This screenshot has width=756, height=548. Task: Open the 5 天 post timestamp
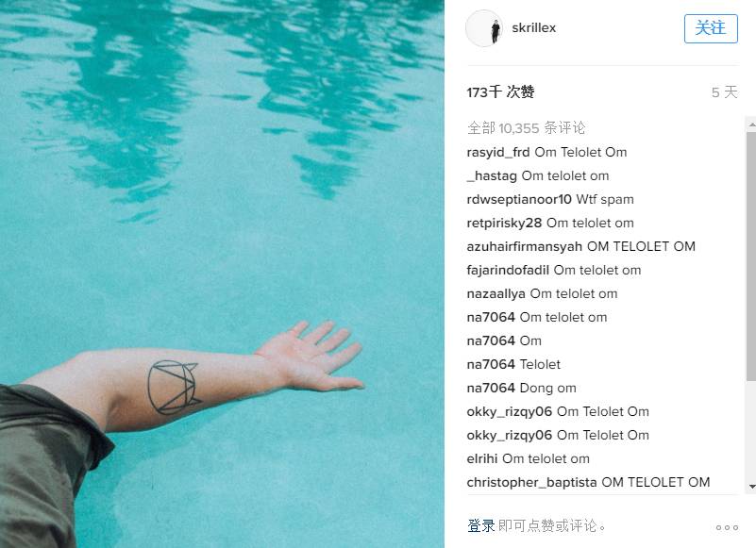(725, 92)
